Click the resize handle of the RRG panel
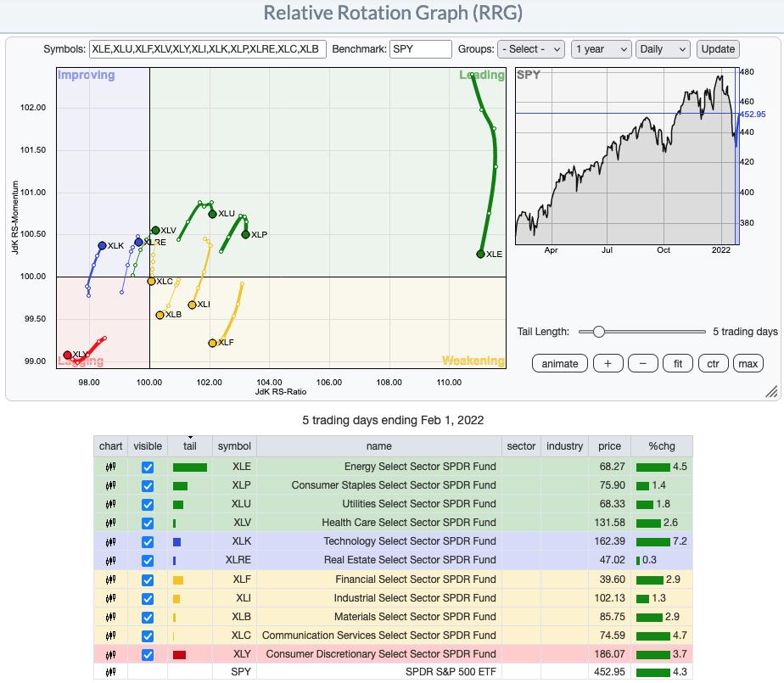This screenshot has width=784, height=683. point(771,391)
